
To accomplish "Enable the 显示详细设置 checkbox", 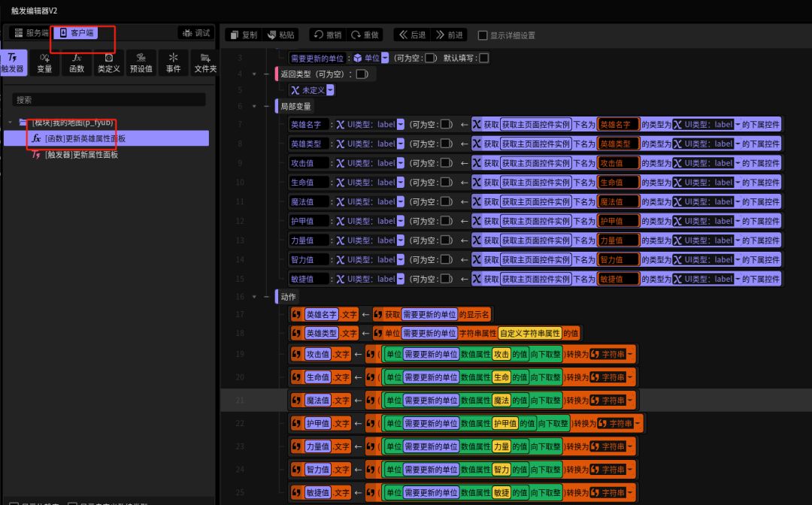I will pos(483,35).
